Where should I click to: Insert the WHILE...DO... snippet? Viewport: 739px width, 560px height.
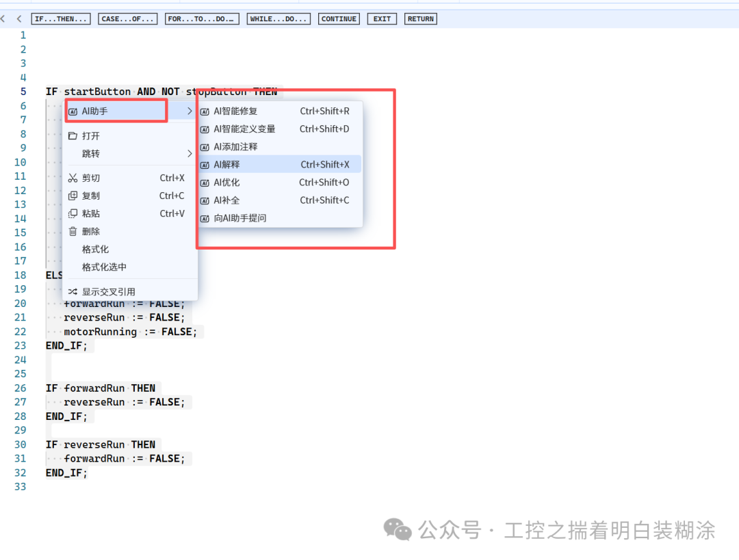[x=278, y=19]
